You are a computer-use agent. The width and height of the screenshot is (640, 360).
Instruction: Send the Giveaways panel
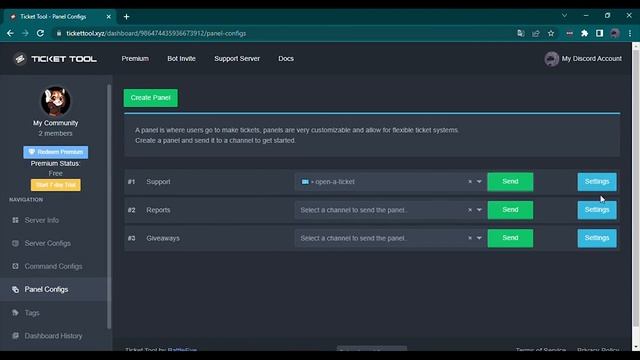pyautogui.click(x=510, y=238)
